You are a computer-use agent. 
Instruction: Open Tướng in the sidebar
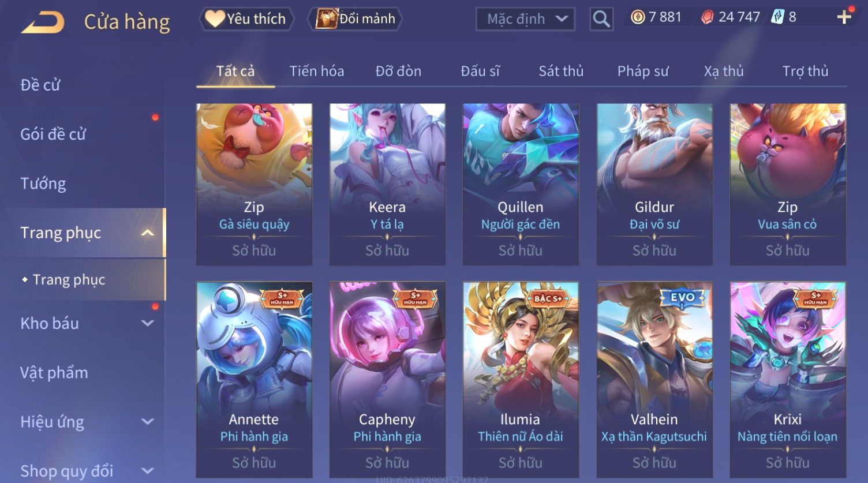tap(43, 184)
